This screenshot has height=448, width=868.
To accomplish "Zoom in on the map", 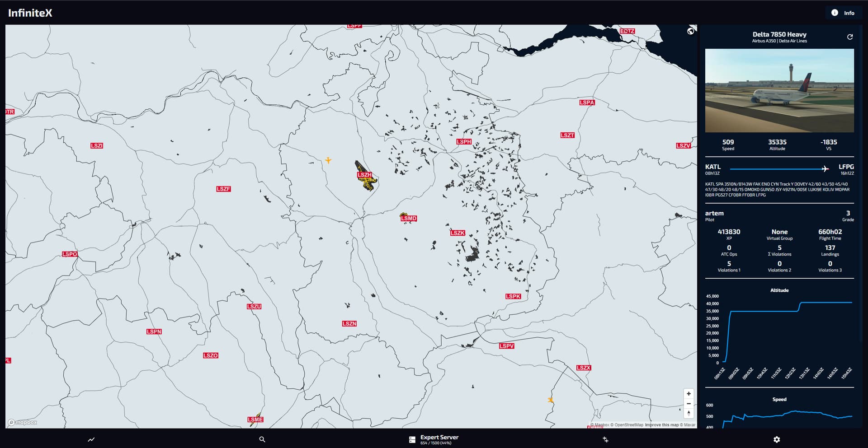I will tap(689, 394).
